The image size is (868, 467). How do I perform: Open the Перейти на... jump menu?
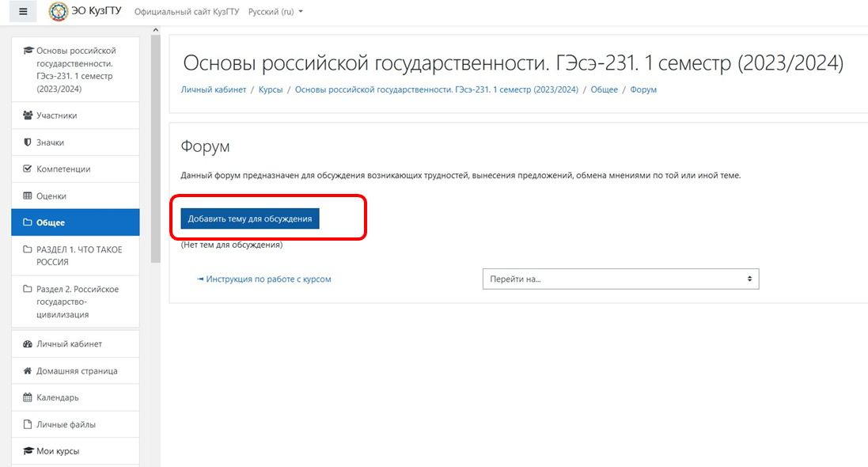620,279
